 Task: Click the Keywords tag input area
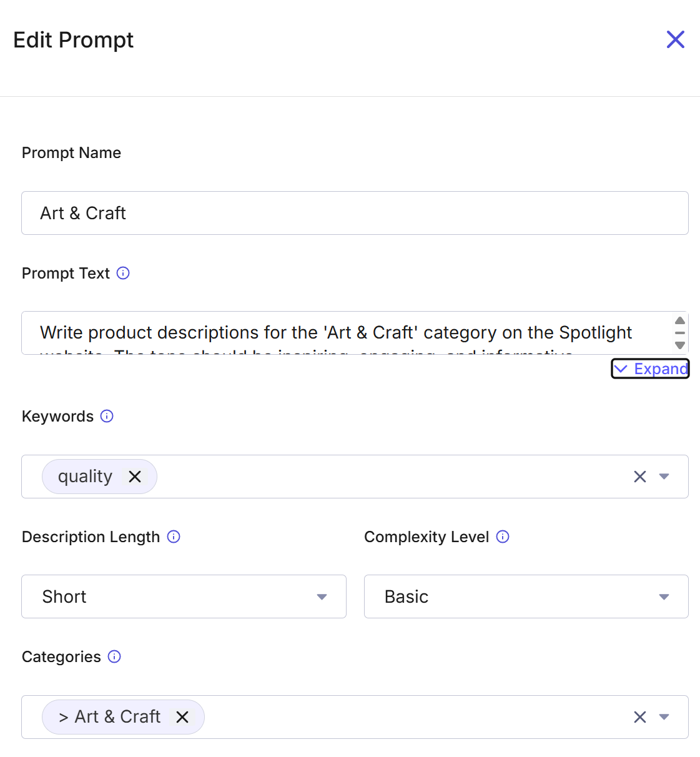pyautogui.click(x=387, y=477)
